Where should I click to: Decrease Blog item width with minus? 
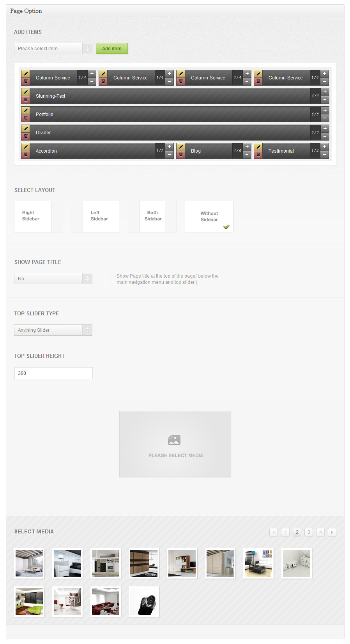click(x=247, y=155)
